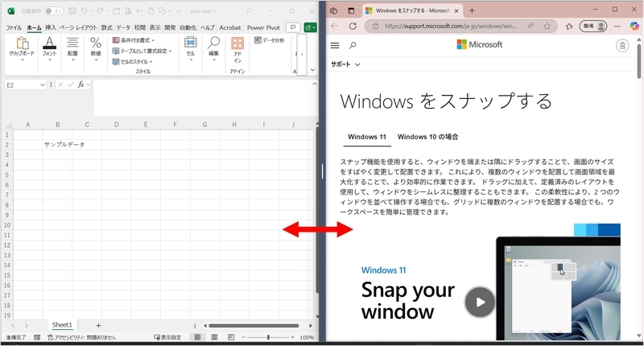The width and height of the screenshot is (644, 346).
Task: Click the Edge address bar URL
Action: 451,26
